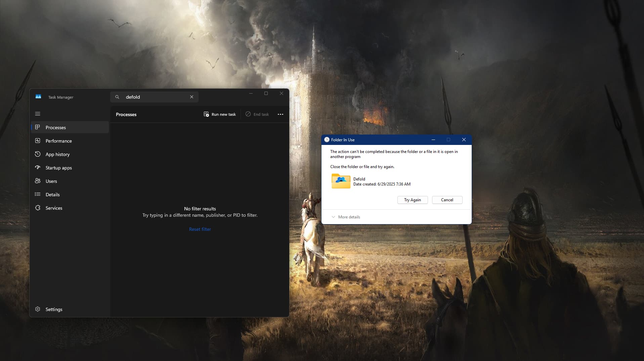Open the Details tab
Screen dimensions: 644x361
(70, 195)
